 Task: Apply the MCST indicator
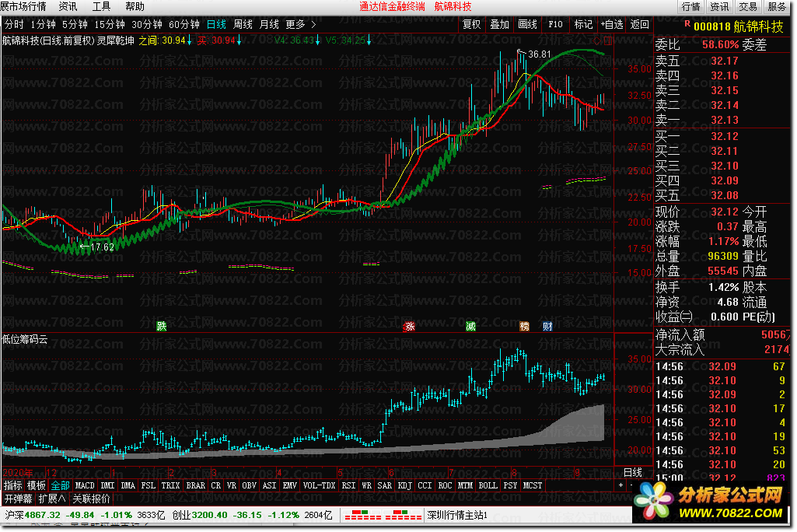click(x=533, y=485)
